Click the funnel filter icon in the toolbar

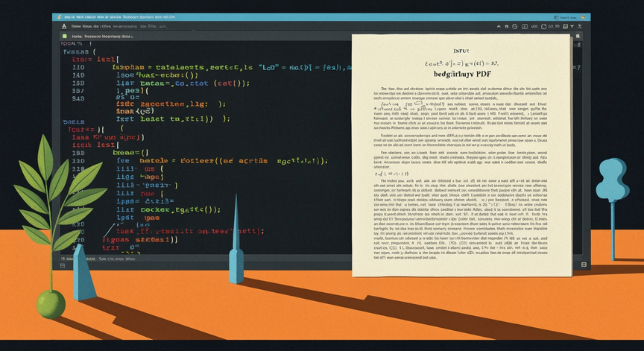(572, 26)
